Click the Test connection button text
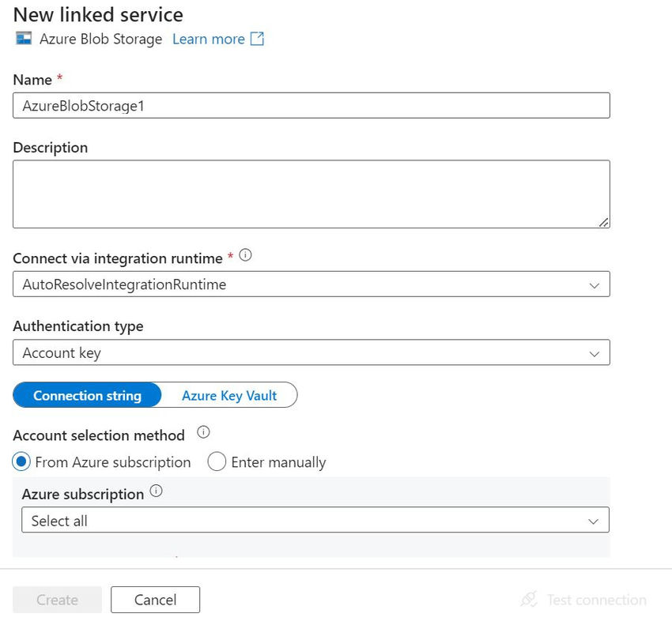The width and height of the screenshot is (672, 625). click(597, 600)
